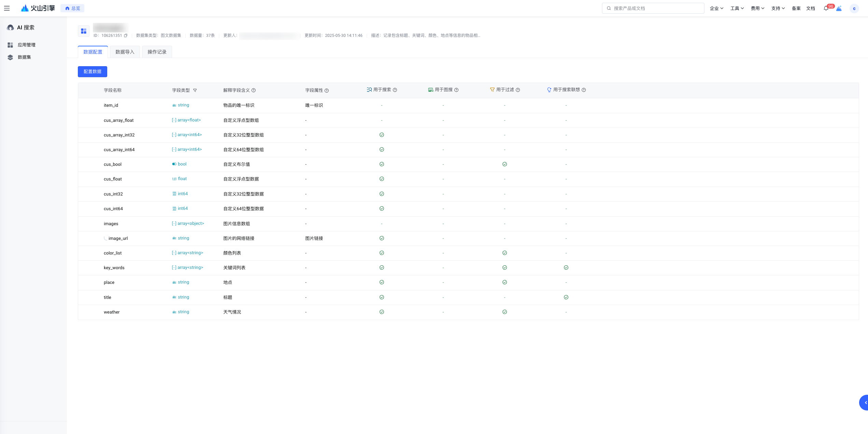Click the 天气情况 description cell

[x=232, y=312]
